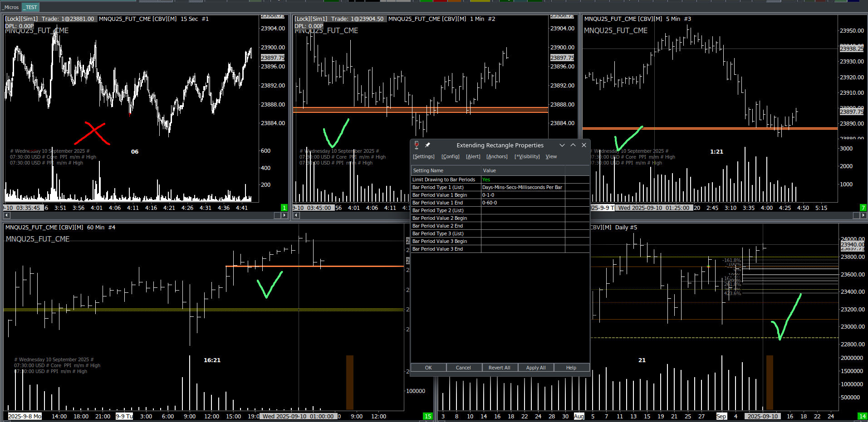Screen dimensions: 868x422
Task: Open the [Anchors] menu in the dialog
Action: (497, 156)
